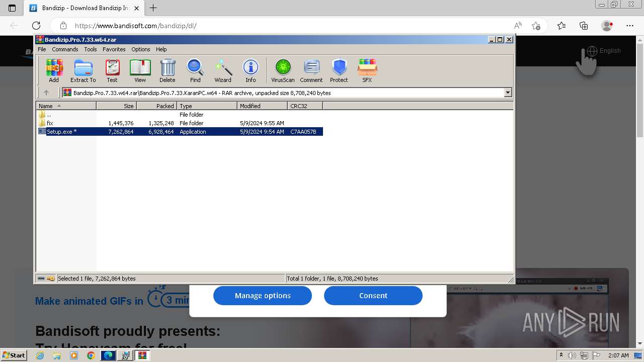
Task: Select the Setup.exe file row
Action: pos(180,132)
